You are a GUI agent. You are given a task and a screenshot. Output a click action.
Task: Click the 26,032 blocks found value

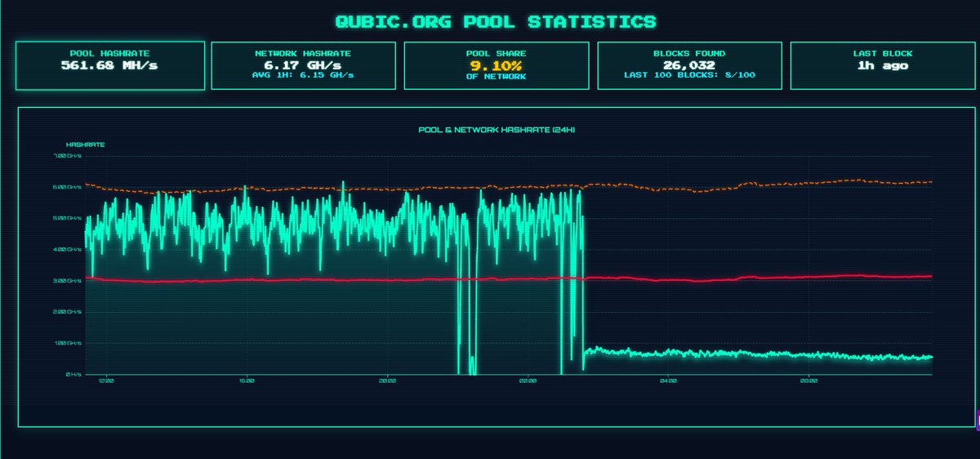coord(689,65)
